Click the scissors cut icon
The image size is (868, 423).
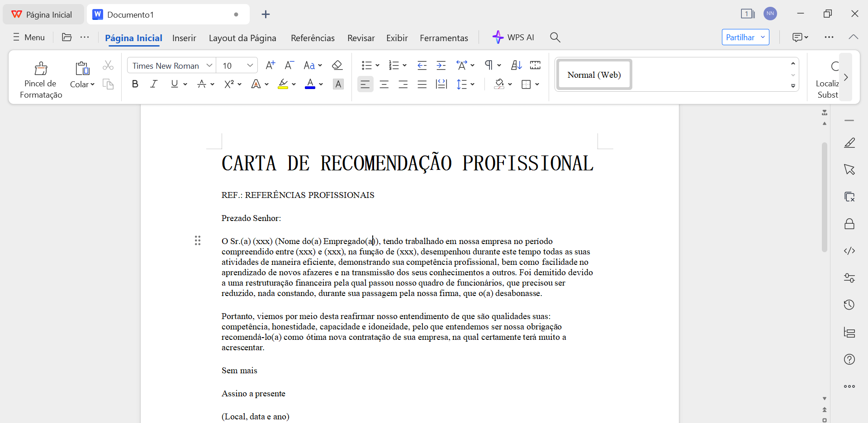pos(108,65)
